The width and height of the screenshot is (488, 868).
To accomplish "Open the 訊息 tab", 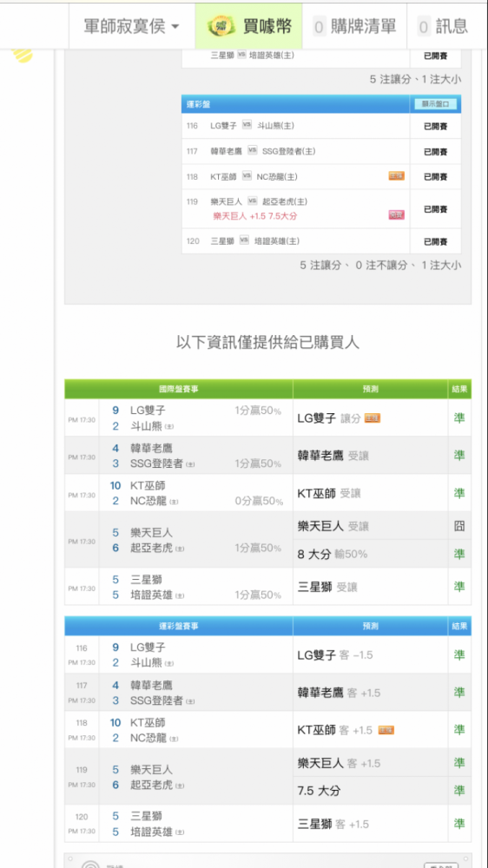I will (x=444, y=26).
